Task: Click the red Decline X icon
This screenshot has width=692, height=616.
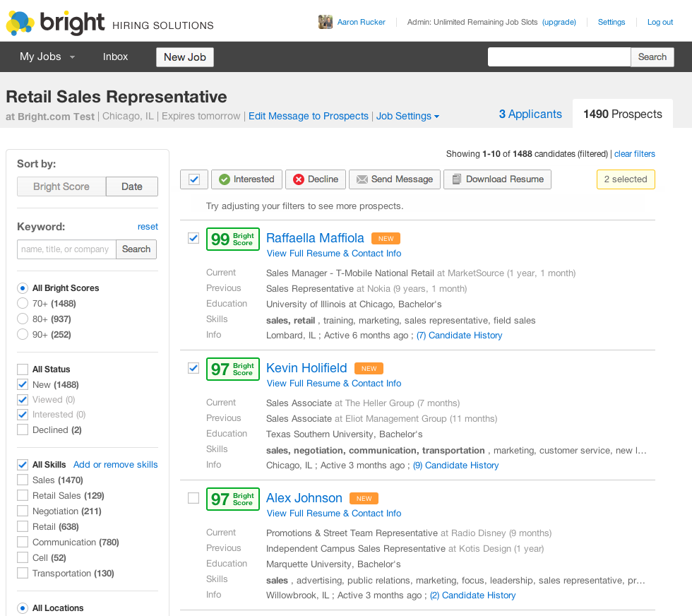Action: [299, 179]
